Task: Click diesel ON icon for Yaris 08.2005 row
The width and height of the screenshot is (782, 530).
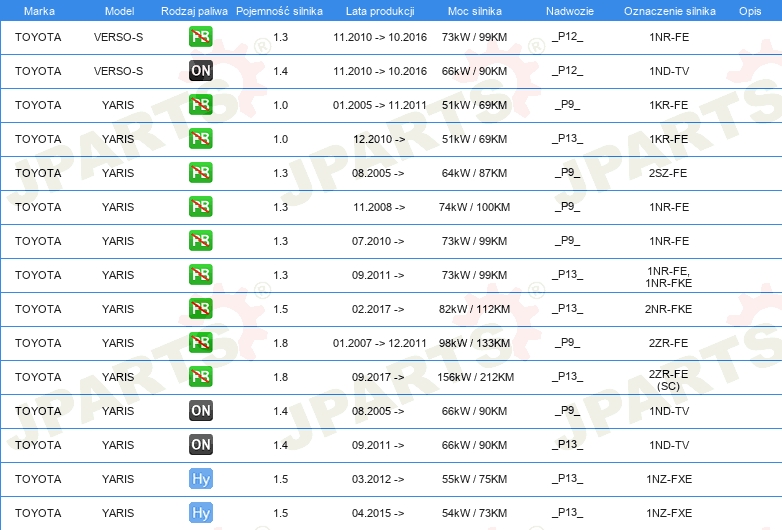Action: click(x=200, y=410)
